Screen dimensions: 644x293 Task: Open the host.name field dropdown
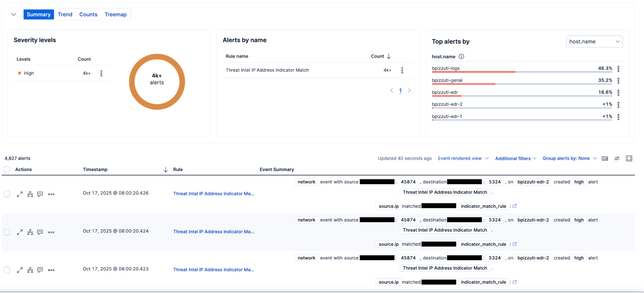click(594, 41)
